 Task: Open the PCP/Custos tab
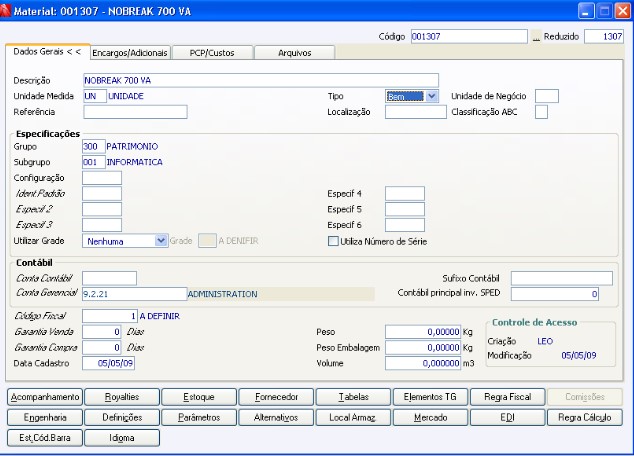(x=212, y=53)
